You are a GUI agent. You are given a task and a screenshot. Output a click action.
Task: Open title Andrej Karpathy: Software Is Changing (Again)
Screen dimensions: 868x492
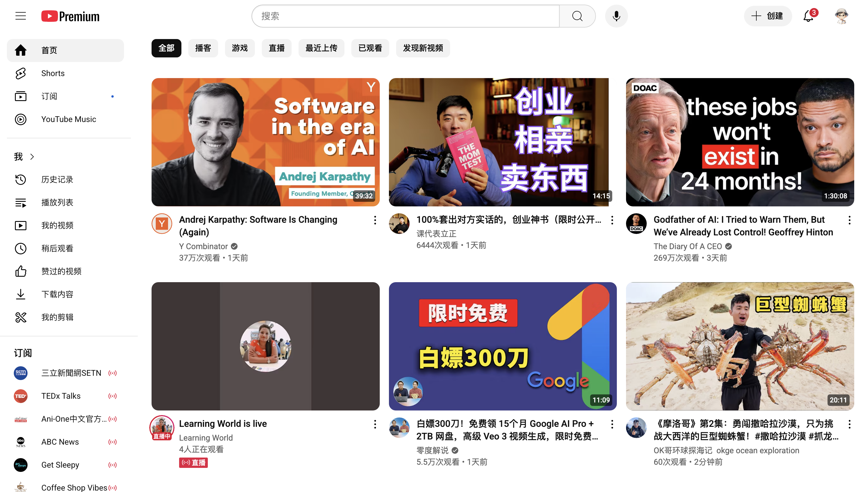[x=258, y=226]
